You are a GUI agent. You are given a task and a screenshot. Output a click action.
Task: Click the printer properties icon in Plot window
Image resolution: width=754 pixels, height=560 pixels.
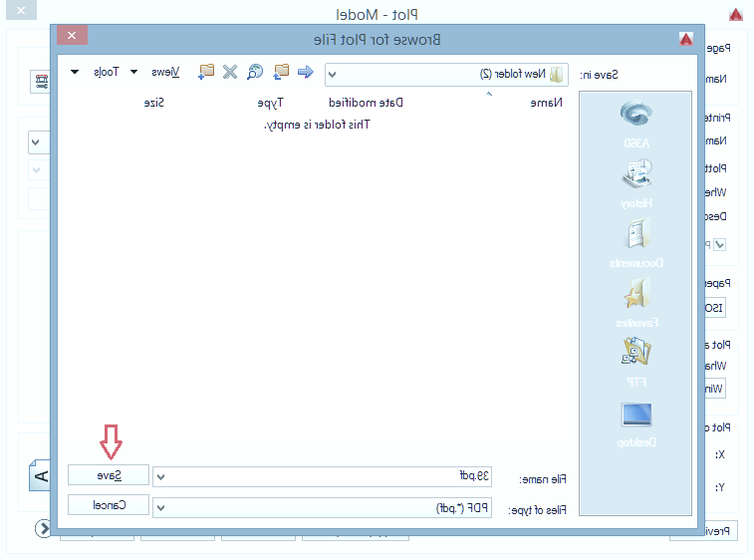click(x=41, y=82)
